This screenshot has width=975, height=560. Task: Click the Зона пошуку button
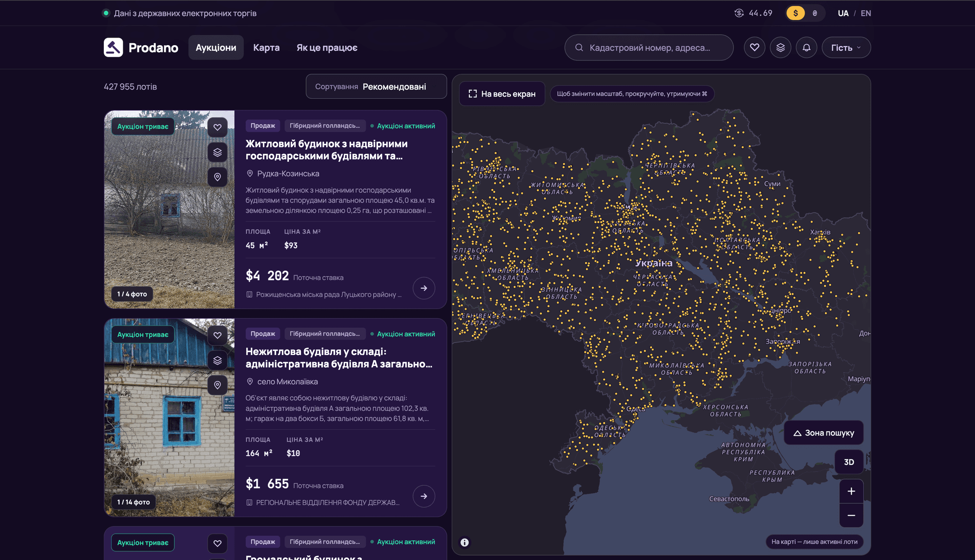(x=824, y=433)
